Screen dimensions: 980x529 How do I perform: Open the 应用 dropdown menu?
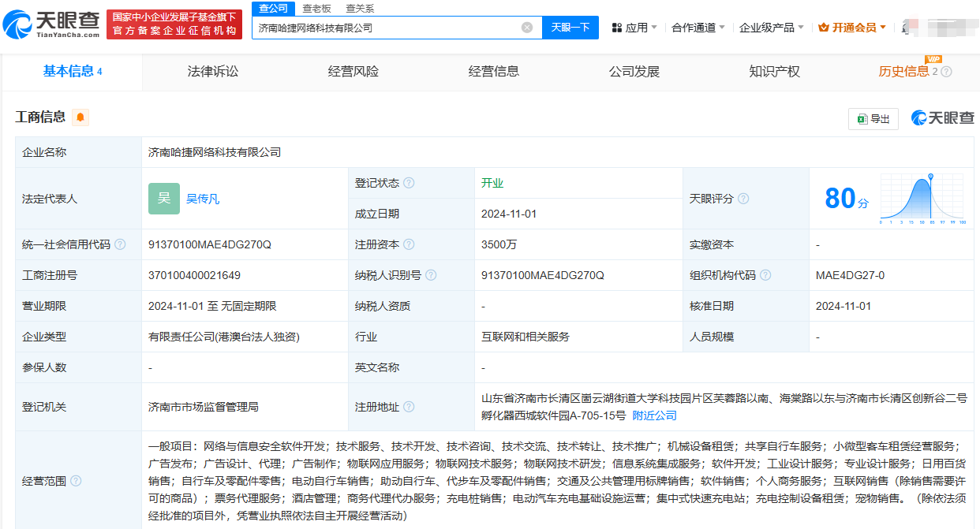634,28
